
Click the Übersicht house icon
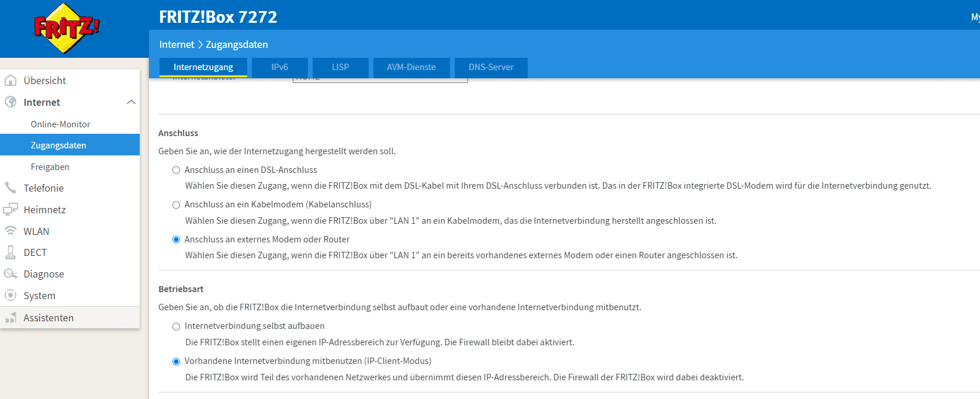point(11,80)
